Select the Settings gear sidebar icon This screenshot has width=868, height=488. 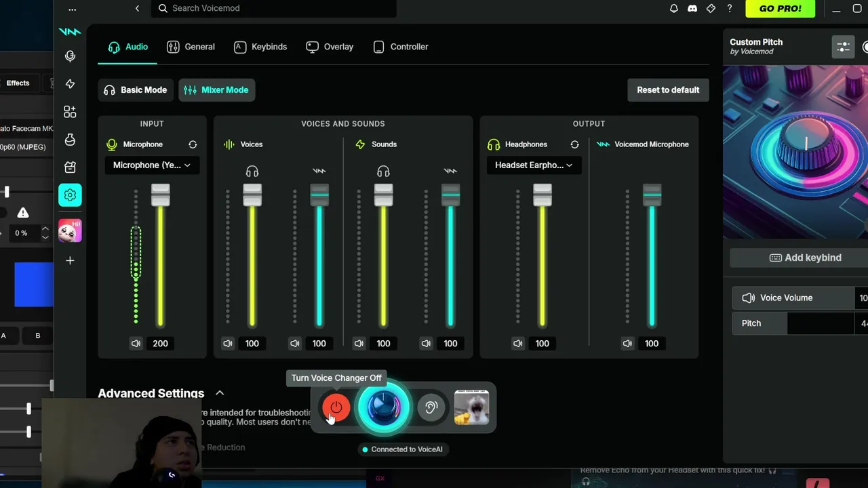(70, 195)
